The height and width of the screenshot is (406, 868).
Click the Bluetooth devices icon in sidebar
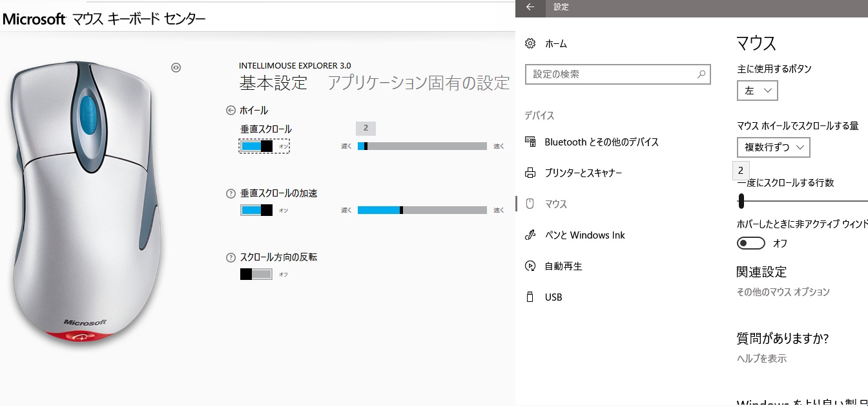pos(530,142)
